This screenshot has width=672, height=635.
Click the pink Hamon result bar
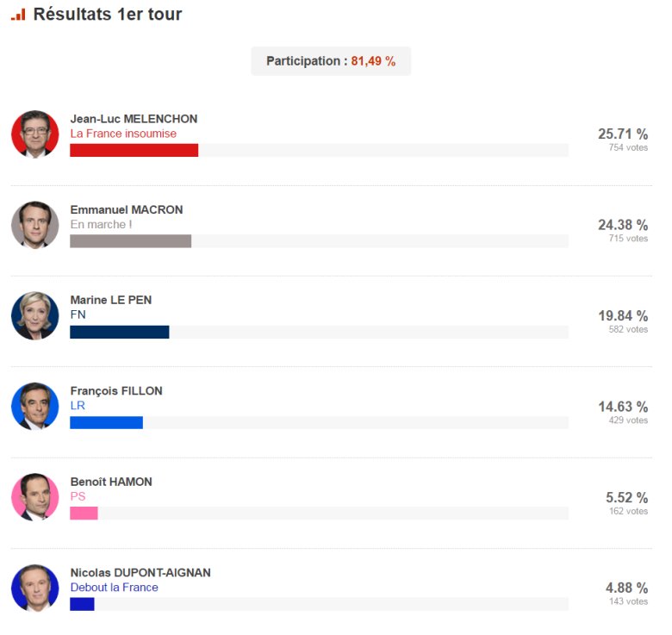point(84,514)
